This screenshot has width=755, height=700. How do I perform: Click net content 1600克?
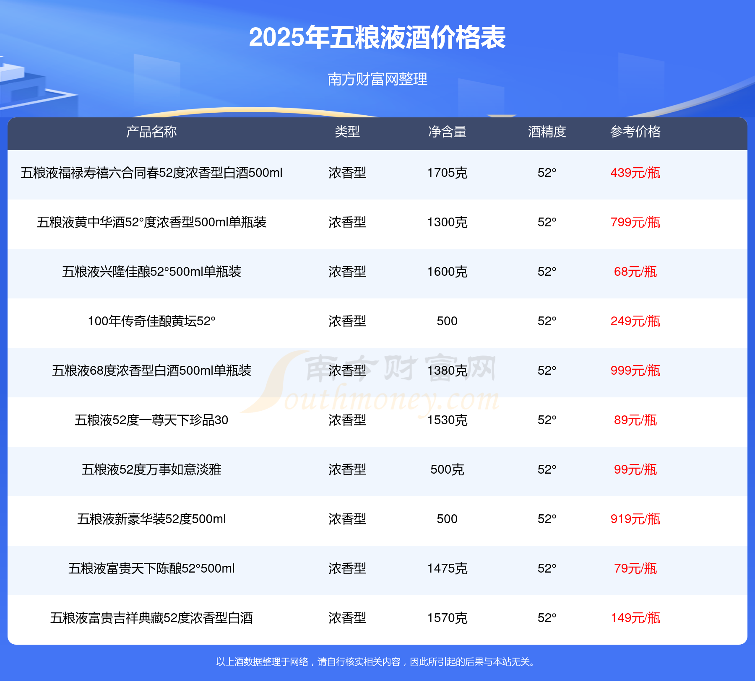[447, 272]
